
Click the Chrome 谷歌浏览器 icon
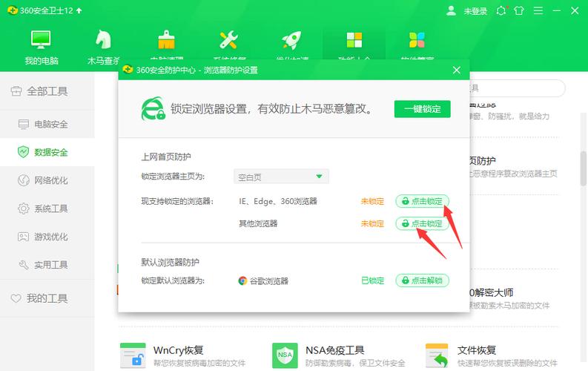[242, 280]
